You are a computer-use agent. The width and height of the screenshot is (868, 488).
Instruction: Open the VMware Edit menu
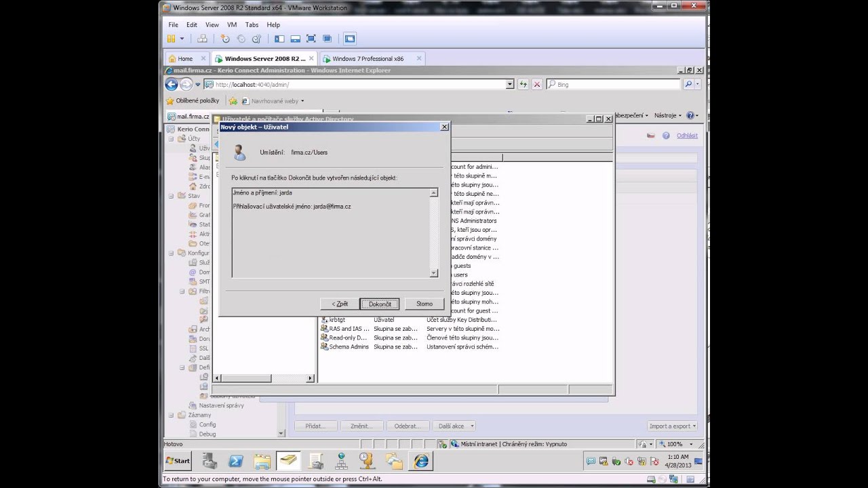[x=192, y=24]
